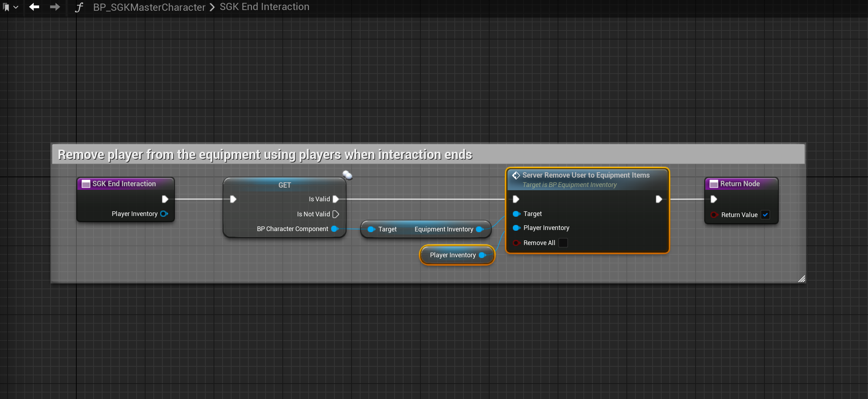The height and width of the screenshot is (399, 868).
Task: Open BP_SGKMasterCharacter from the breadcrumb
Action: click(x=149, y=7)
